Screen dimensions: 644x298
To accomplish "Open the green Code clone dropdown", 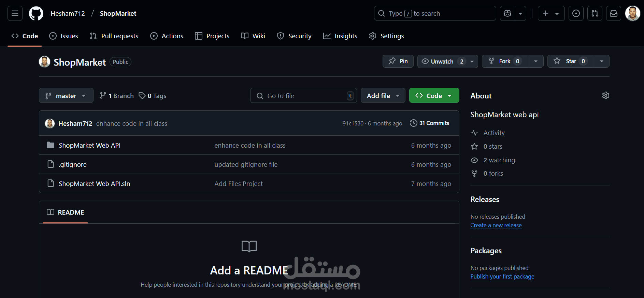I will [x=434, y=96].
